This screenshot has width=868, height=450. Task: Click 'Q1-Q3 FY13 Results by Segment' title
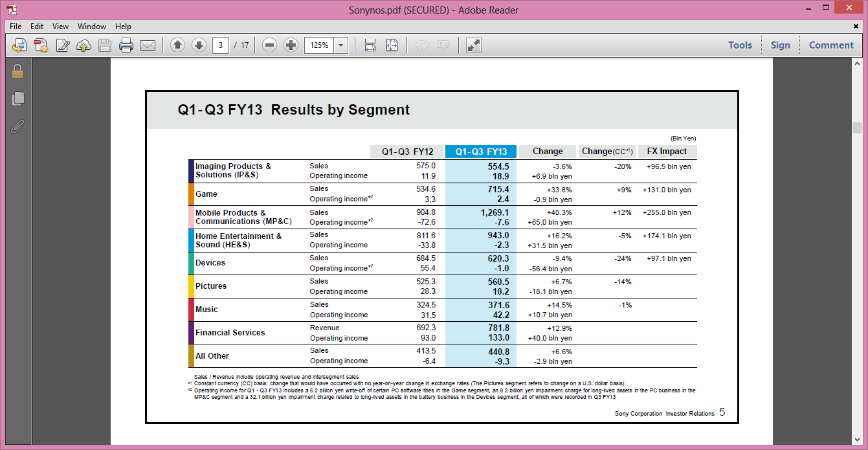click(x=294, y=110)
